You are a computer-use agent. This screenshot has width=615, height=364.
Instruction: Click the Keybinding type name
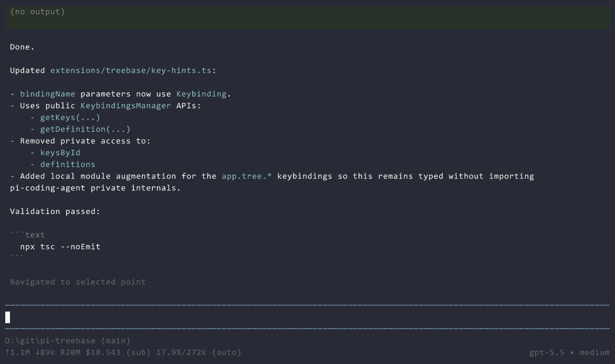pyautogui.click(x=201, y=94)
